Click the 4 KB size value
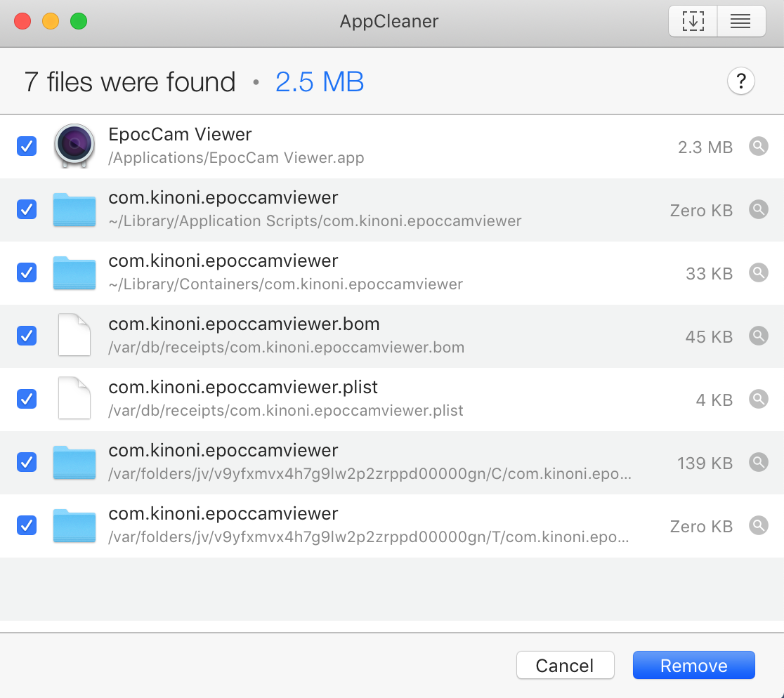This screenshot has height=698, width=784. pyautogui.click(x=714, y=400)
